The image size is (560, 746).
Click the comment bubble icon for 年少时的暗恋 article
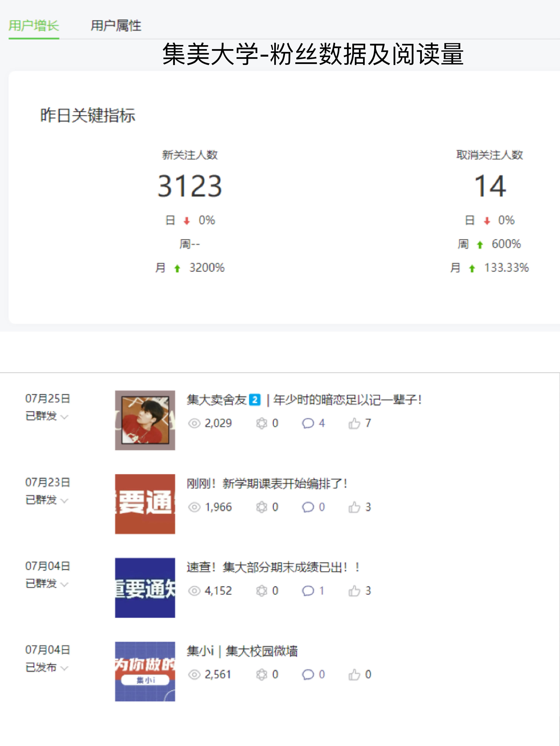[x=308, y=423]
